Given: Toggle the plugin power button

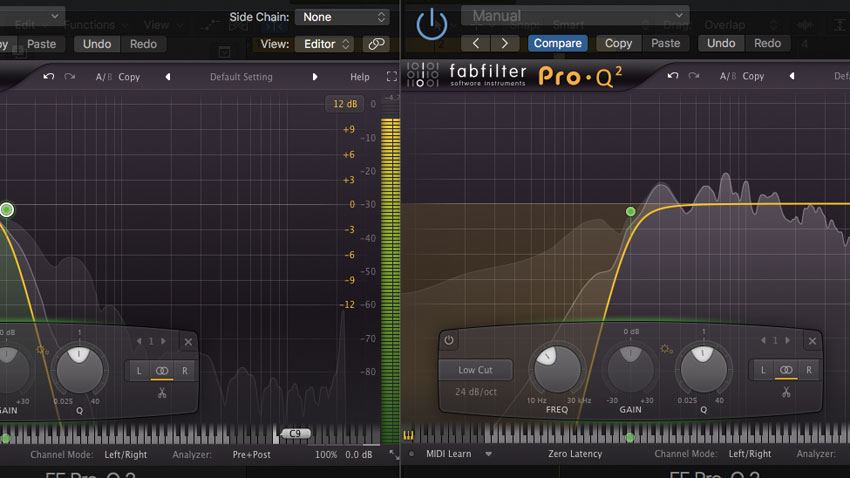Looking at the screenshot, I should point(432,24).
